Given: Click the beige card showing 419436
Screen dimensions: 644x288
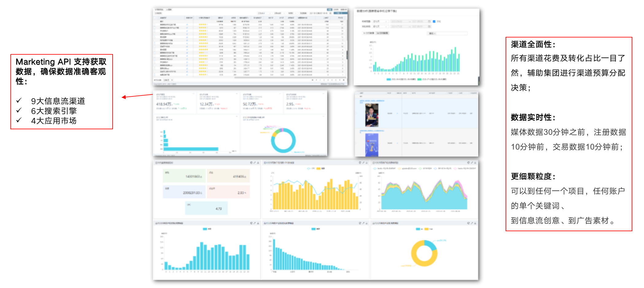Looking at the screenshot, I should coord(228,176).
